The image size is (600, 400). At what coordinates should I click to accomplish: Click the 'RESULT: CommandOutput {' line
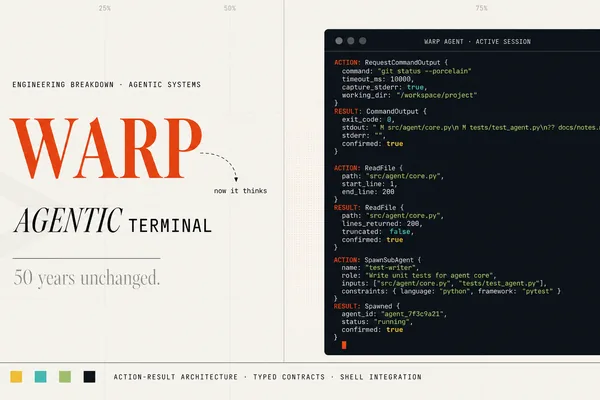tap(380, 111)
